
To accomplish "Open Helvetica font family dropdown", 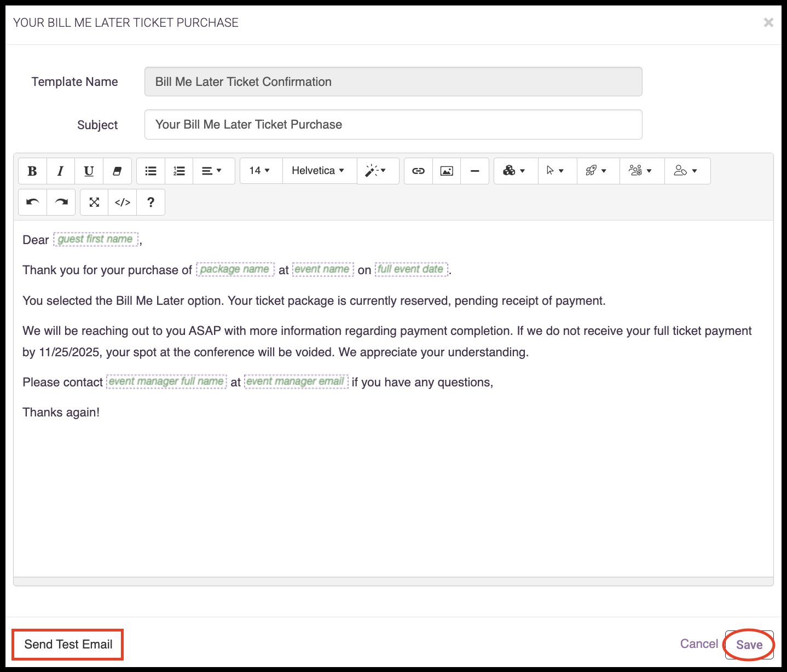I will click(x=320, y=171).
